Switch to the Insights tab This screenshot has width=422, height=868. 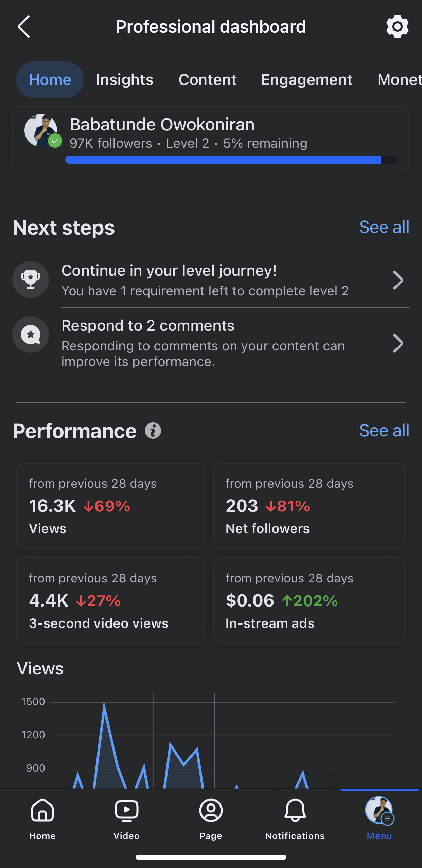tap(125, 80)
